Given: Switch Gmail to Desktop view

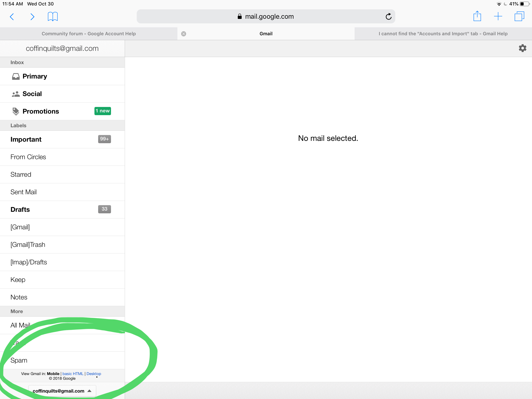Looking at the screenshot, I should (93, 373).
